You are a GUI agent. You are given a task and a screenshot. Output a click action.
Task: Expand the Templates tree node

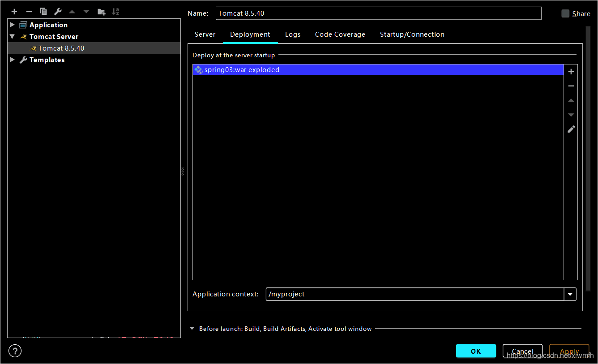click(x=13, y=60)
